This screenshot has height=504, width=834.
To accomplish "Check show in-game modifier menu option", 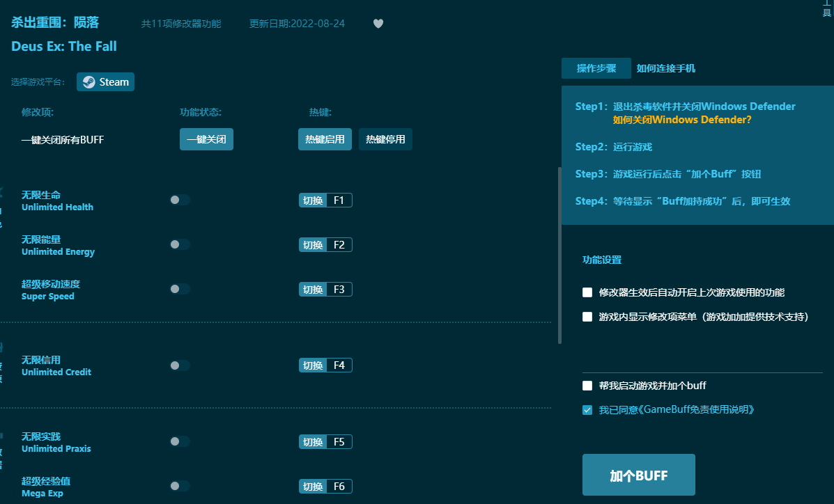I will tap(587, 317).
